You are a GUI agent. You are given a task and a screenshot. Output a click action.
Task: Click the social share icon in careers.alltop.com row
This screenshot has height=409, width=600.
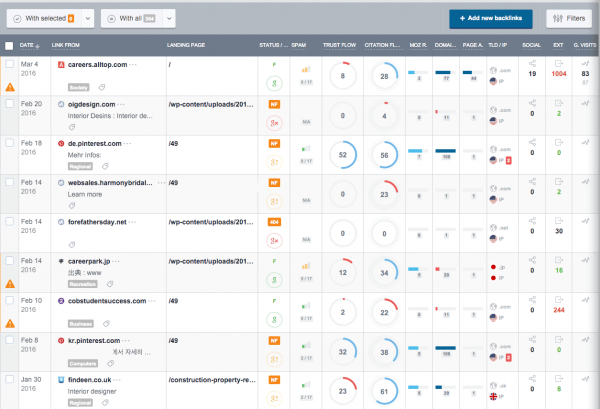[x=532, y=63]
